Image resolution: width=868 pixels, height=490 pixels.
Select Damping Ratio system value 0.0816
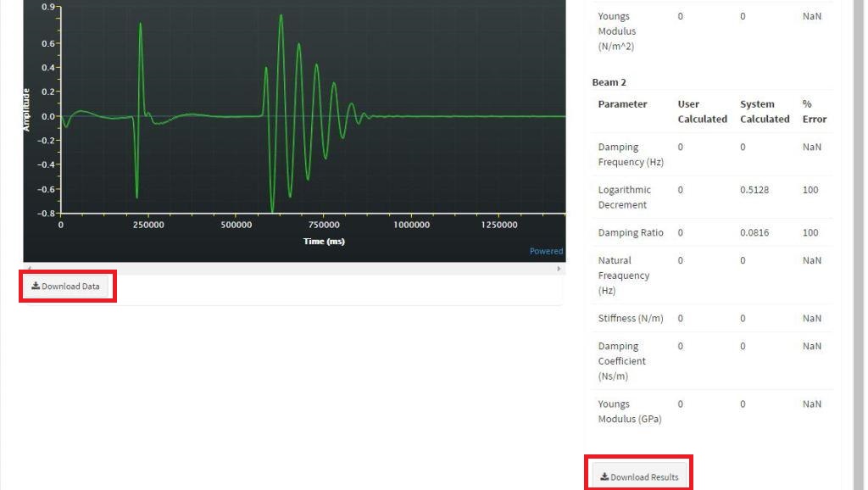click(x=754, y=232)
